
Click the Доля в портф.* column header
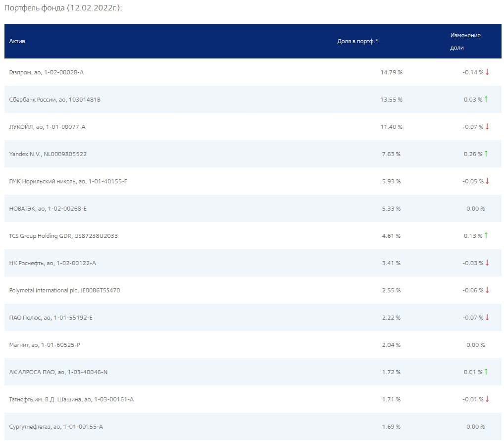[357, 41]
